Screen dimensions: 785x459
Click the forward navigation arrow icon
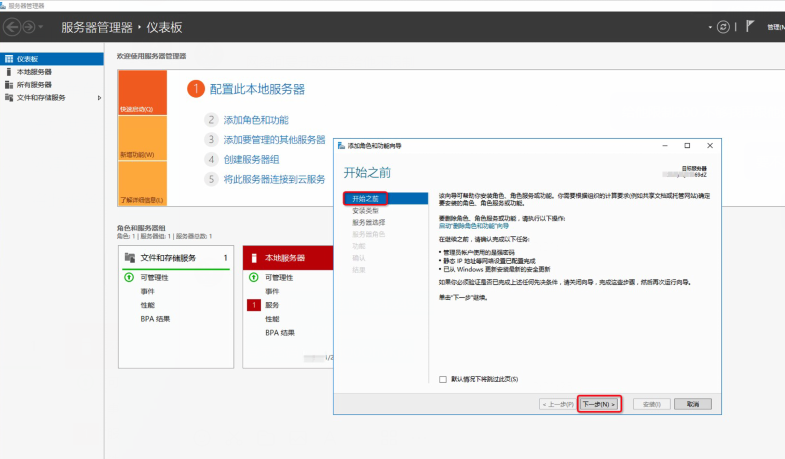click(30, 26)
